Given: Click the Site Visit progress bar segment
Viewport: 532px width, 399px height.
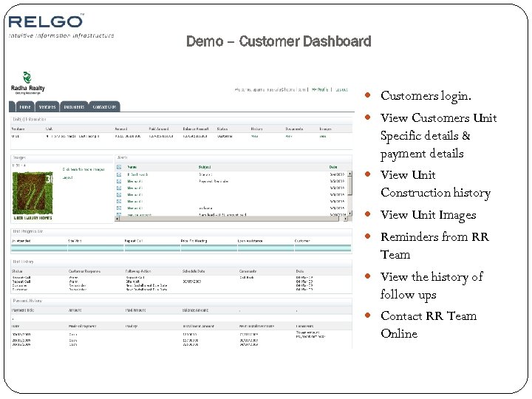Looking at the screenshot, I should (95, 248).
